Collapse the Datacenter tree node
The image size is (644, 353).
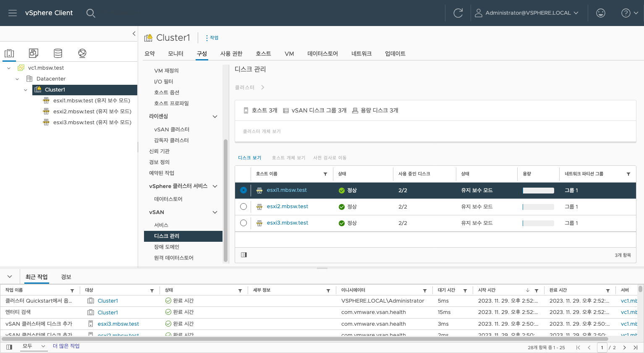click(17, 79)
